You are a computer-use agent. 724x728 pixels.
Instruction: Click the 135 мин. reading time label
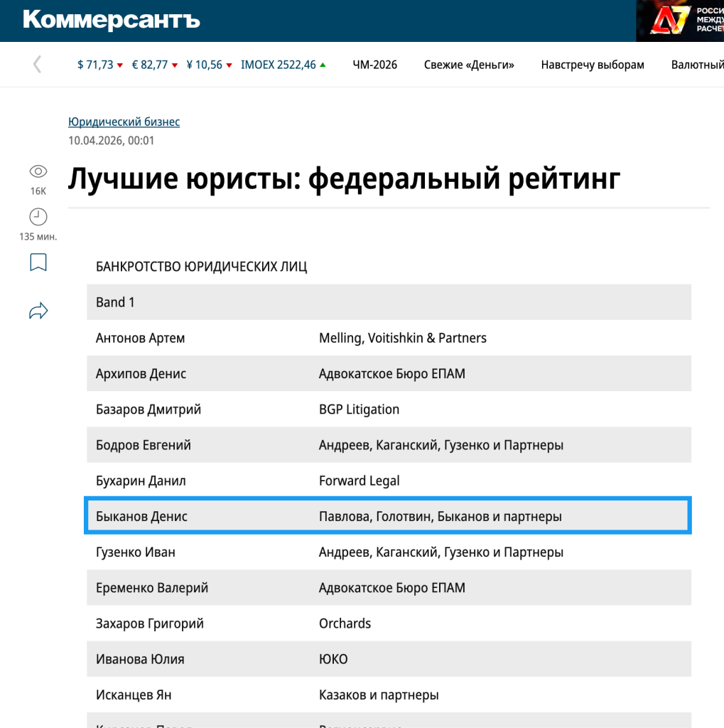pyautogui.click(x=38, y=237)
